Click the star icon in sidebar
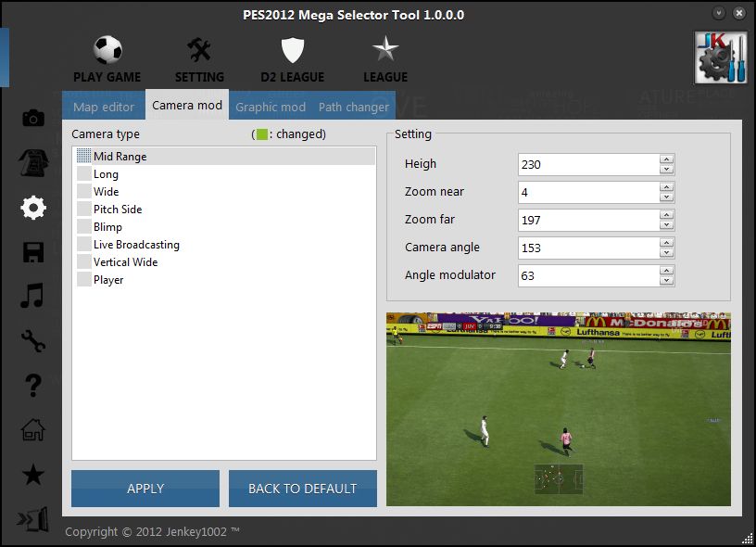The image size is (756, 547). [33, 475]
